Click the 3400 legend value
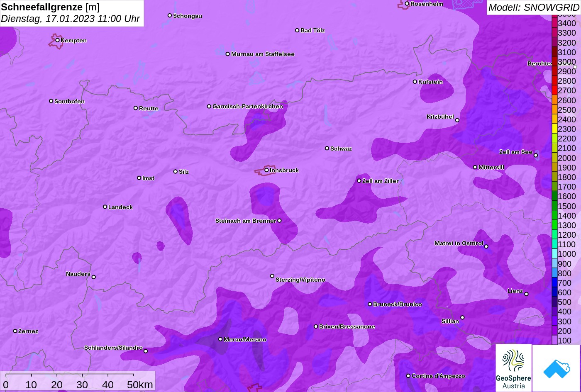The image size is (581, 392). point(567,24)
